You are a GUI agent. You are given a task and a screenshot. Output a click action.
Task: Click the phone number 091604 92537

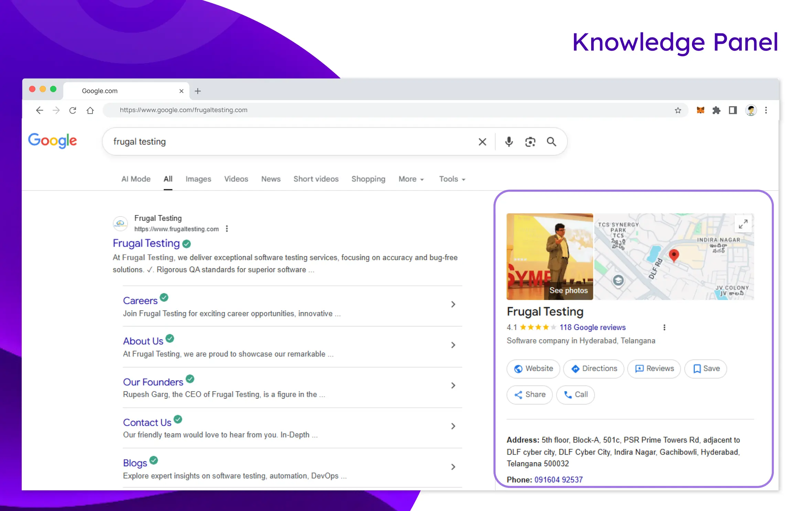pos(558,480)
